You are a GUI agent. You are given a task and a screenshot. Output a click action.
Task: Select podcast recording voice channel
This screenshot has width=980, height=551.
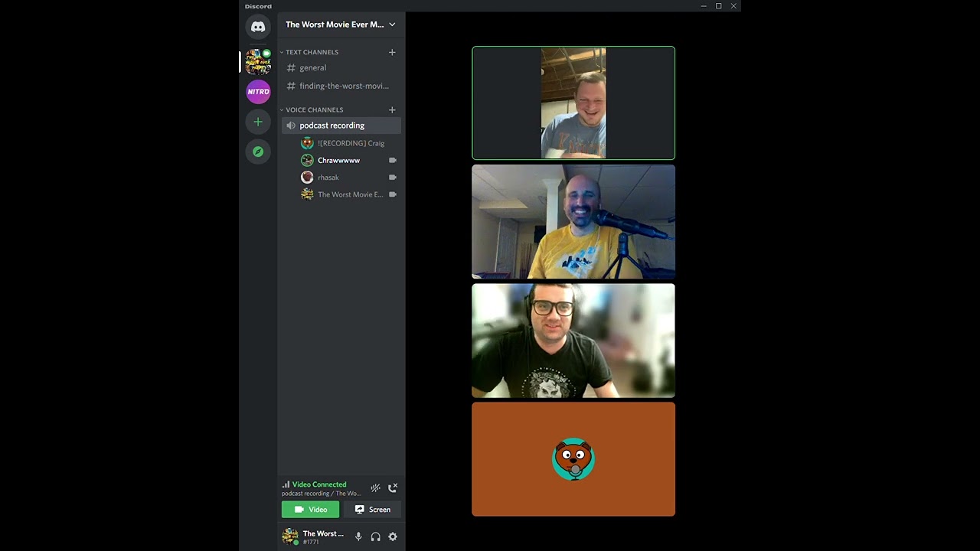(x=341, y=126)
